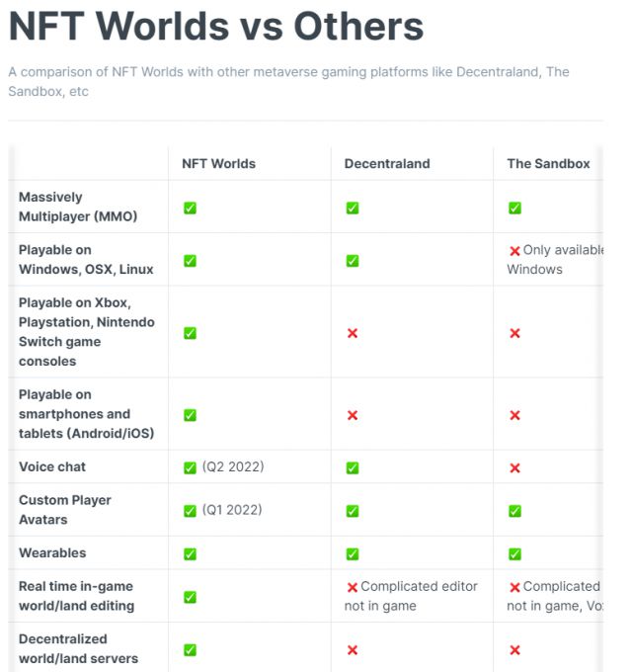Click the 'Wearables' row label
Screen dimensions: 632x672
tap(52, 552)
